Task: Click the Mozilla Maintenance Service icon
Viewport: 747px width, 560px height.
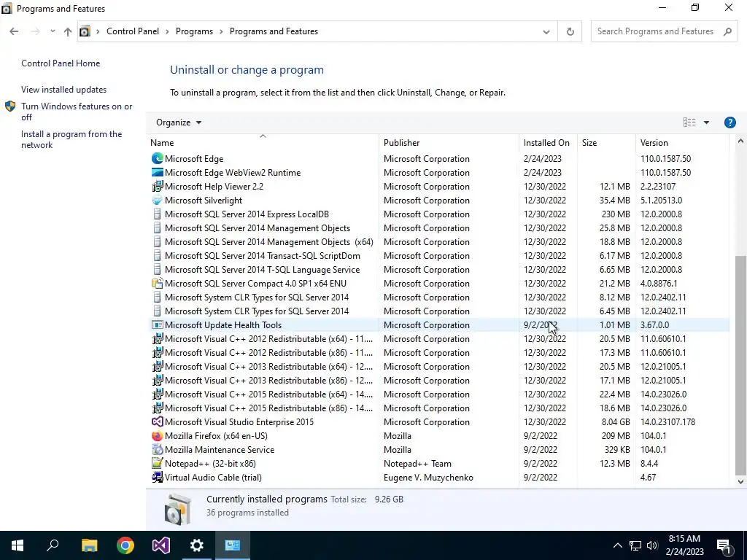Action: 158,449
